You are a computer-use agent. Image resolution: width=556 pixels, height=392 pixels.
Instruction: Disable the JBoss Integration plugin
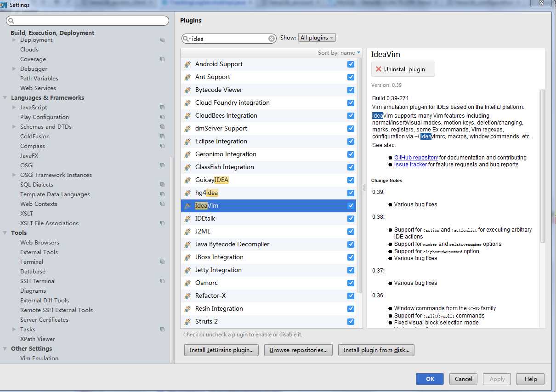pos(351,257)
